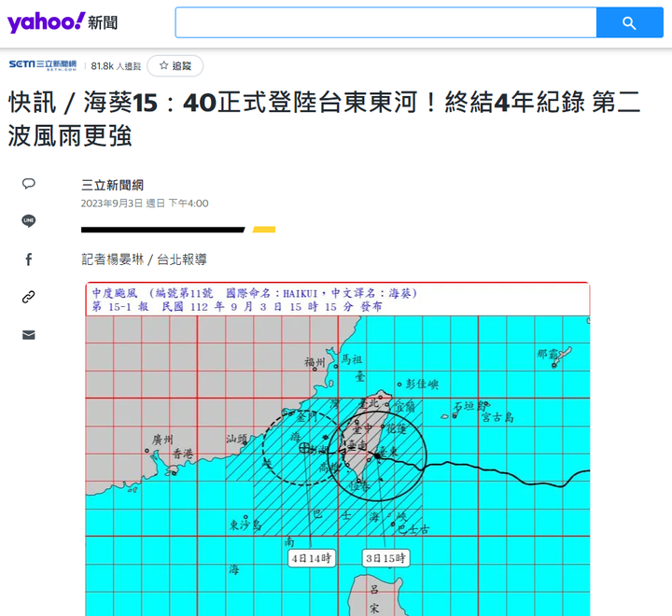The width and height of the screenshot is (672, 616).
Task: Open the 新聞 section next to the Yahoo logo
Action: tap(103, 22)
